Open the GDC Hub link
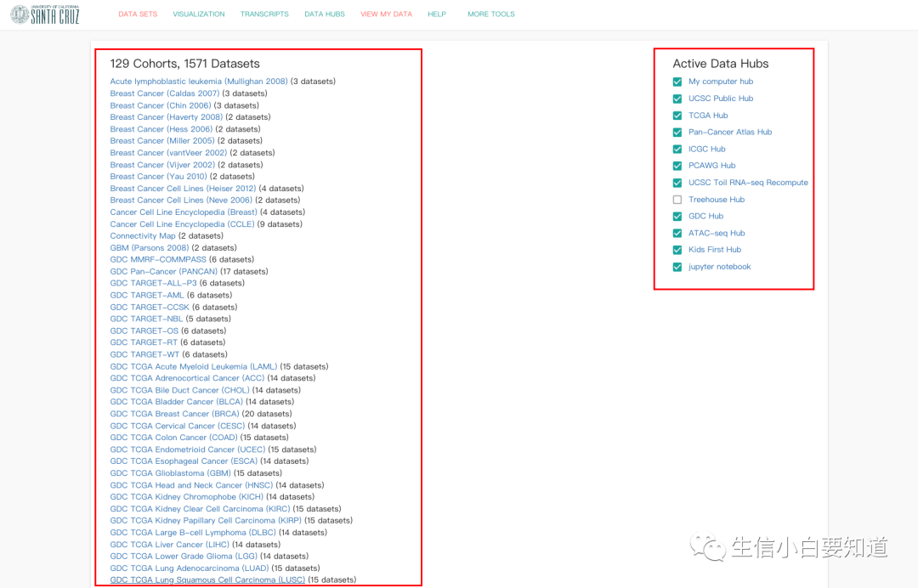This screenshot has height=588, width=918. (x=705, y=216)
